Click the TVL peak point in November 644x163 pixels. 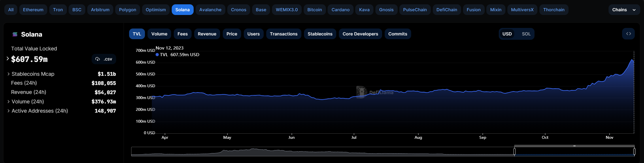(632, 60)
